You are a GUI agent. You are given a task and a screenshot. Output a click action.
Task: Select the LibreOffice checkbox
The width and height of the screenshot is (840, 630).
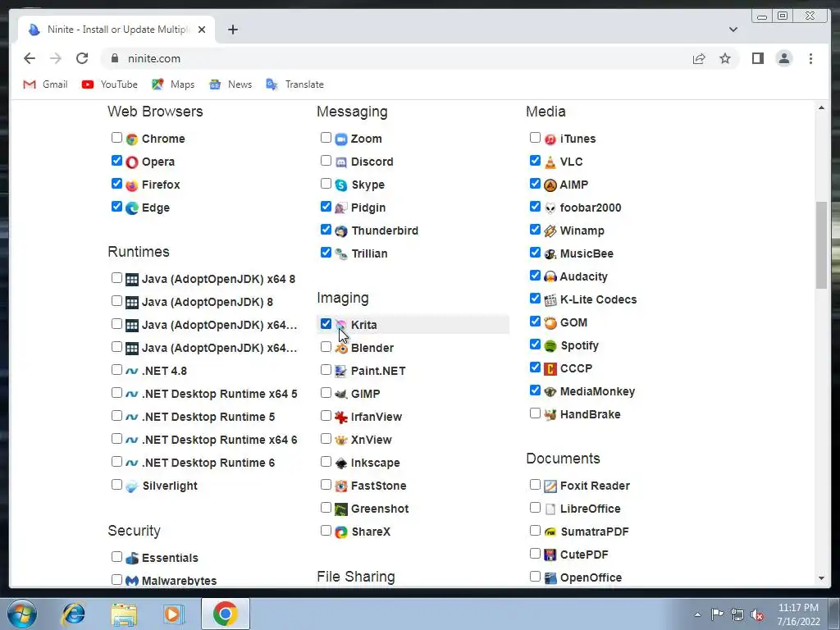click(x=535, y=507)
